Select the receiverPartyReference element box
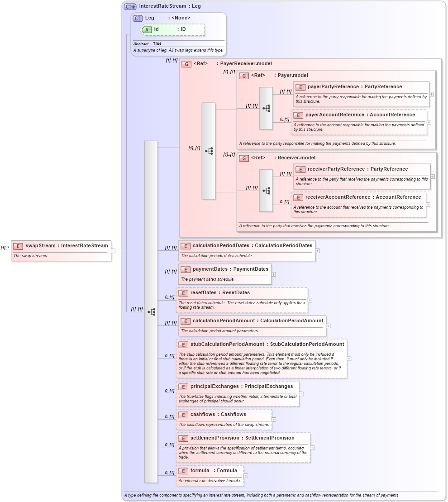The height and width of the screenshot is (502, 448). [360, 169]
